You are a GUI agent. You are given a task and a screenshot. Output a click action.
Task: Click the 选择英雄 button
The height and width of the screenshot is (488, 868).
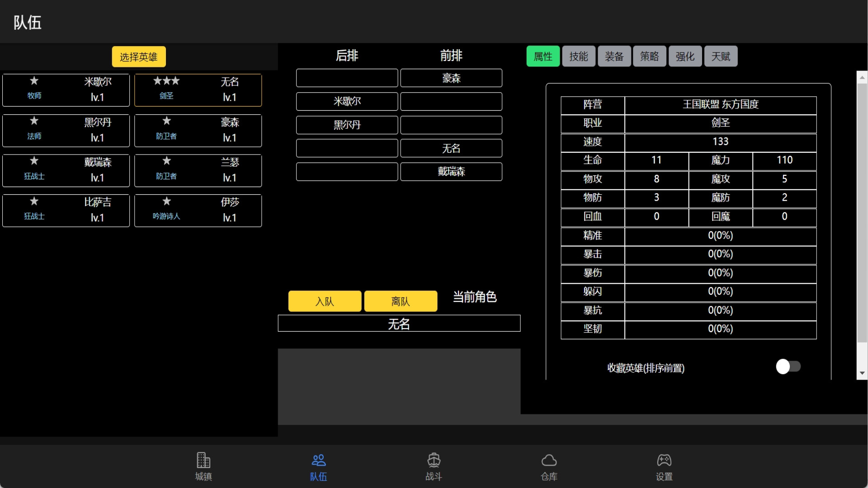(x=138, y=57)
